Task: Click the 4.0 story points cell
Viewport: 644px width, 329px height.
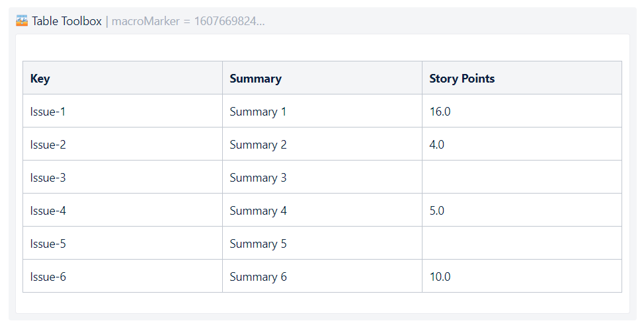Action: [522, 144]
